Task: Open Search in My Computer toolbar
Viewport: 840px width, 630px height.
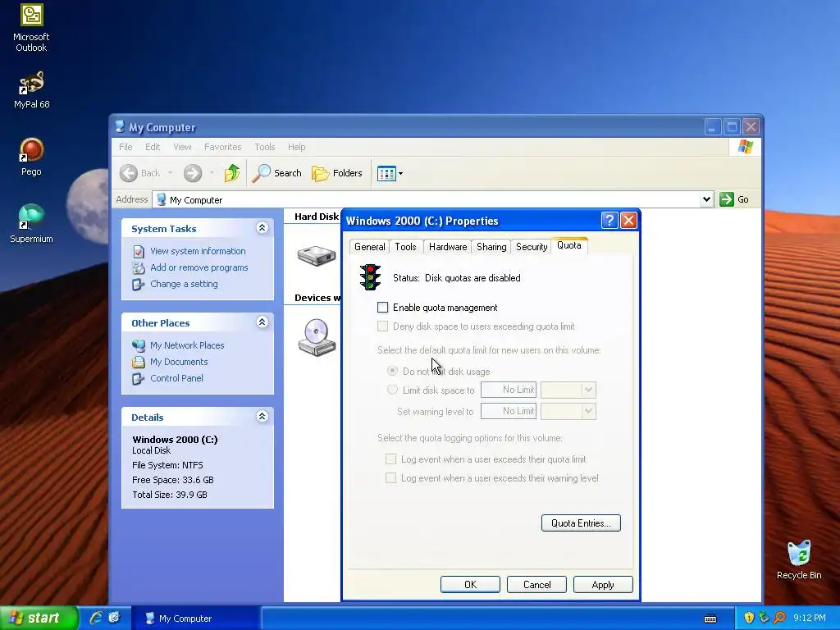Action: (x=277, y=173)
